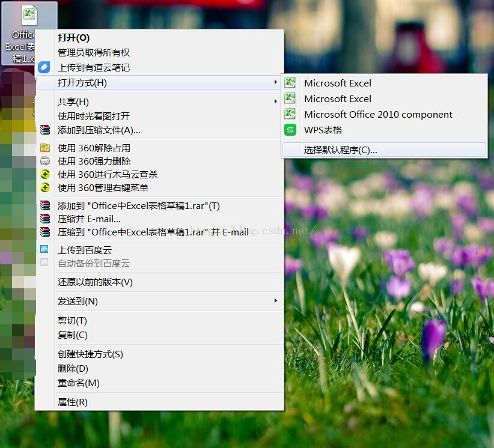Click the Office 2010 component icon

(x=290, y=114)
